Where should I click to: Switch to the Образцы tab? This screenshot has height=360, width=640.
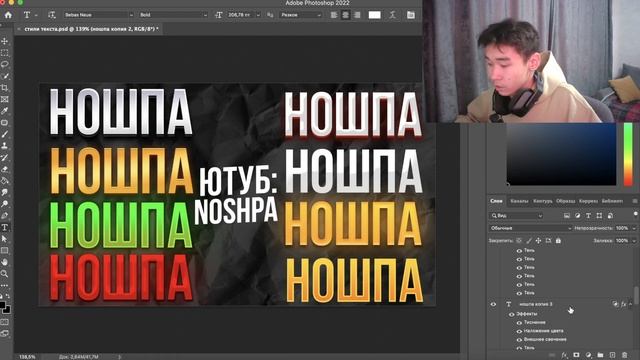[565, 201]
